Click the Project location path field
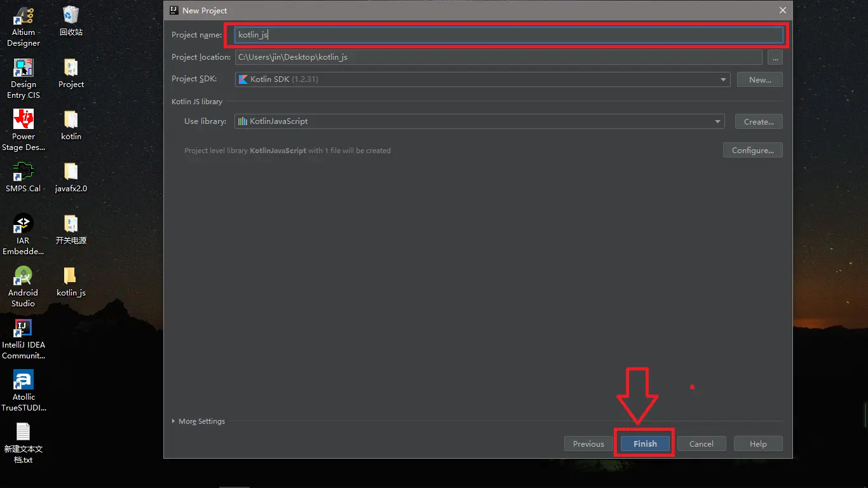This screenshot has height=488, width=868. [498, 57]
